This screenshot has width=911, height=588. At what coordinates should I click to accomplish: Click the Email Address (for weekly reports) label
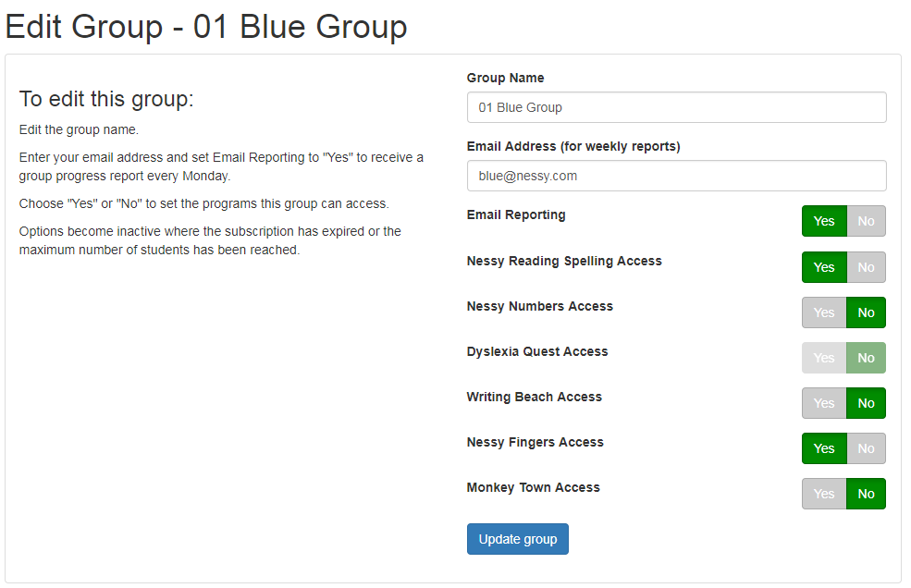point(573,146)
